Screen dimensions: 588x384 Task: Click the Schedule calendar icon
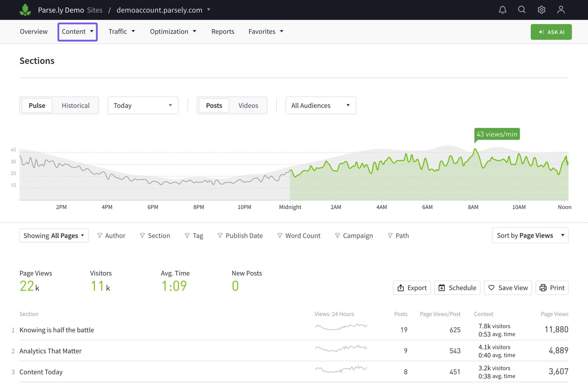(441, 288)
